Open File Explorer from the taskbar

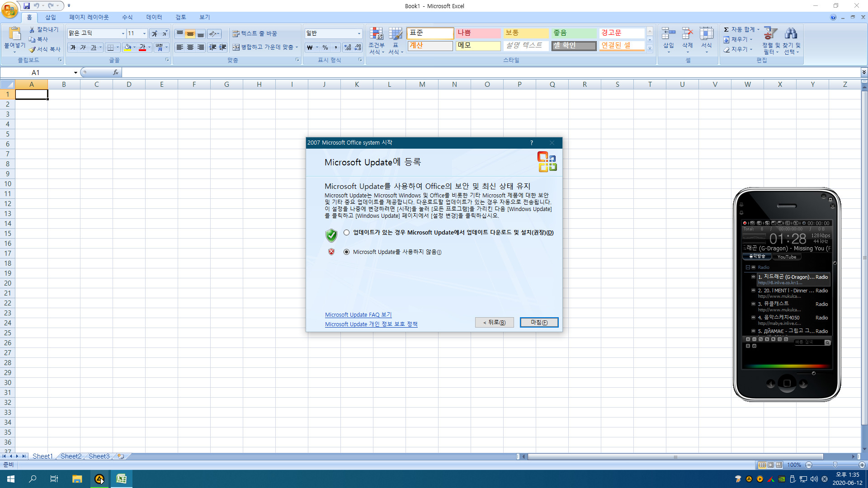point(77,479)
